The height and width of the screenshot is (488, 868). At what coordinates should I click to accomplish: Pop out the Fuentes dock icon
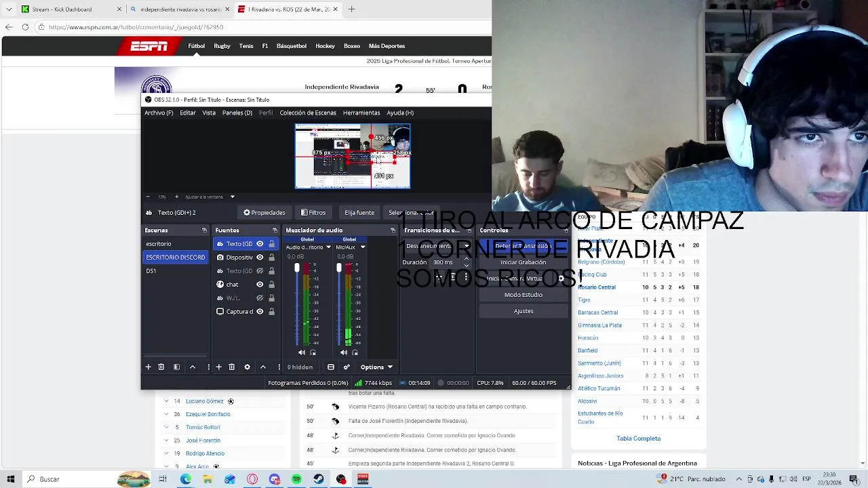tap(275, 230)
